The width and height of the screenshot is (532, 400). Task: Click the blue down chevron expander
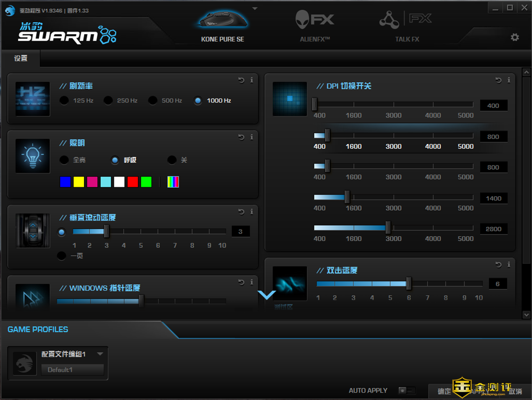(267, 295)
